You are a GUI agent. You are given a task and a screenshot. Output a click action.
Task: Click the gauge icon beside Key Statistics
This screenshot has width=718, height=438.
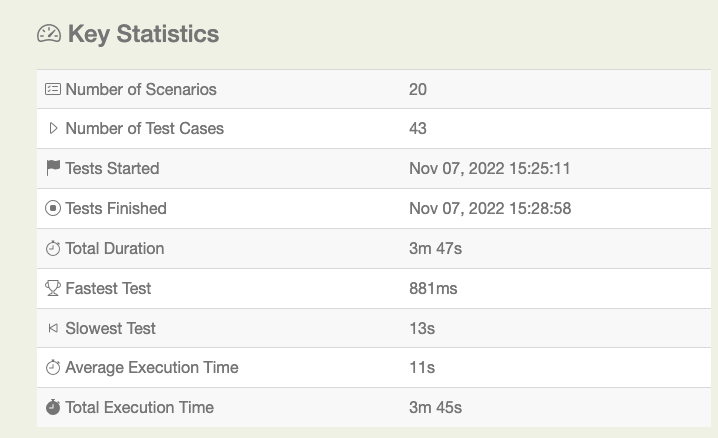tap(49, 34)
